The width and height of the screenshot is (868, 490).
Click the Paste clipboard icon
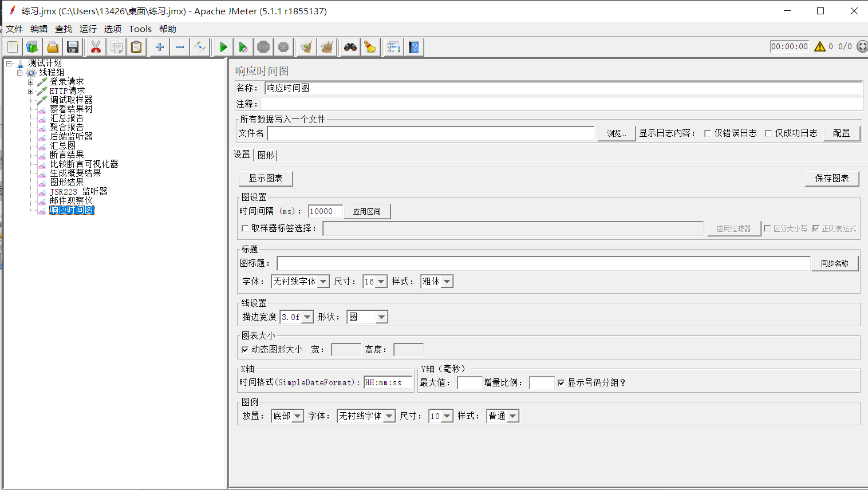pos(136,47)
